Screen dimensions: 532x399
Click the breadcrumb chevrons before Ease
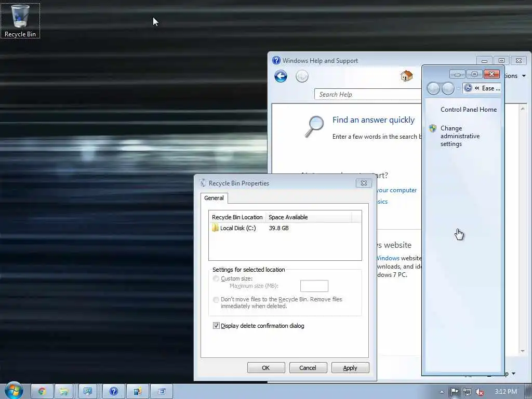[x=477, y=88]
